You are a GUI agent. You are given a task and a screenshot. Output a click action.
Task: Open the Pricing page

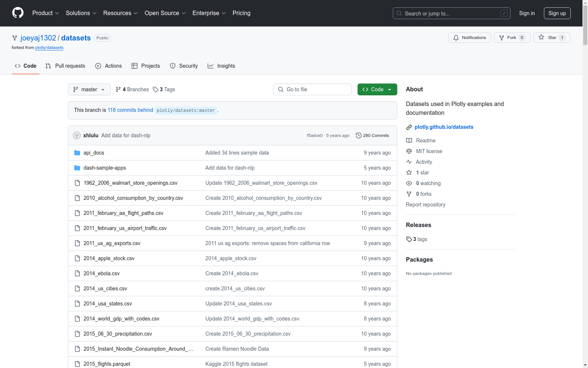tap(241, 13)
